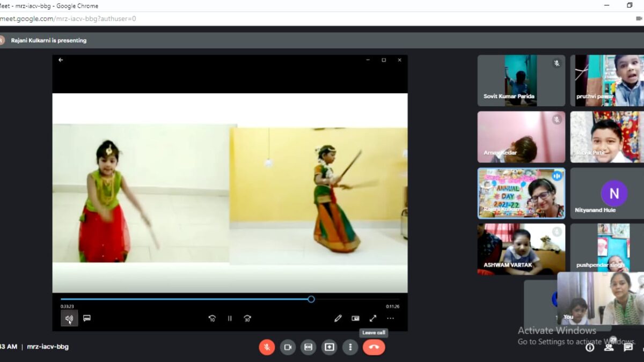Select Ritvik Patil's video tile
Viewport: 644px width, 362px height.
[x=607, y=137]
